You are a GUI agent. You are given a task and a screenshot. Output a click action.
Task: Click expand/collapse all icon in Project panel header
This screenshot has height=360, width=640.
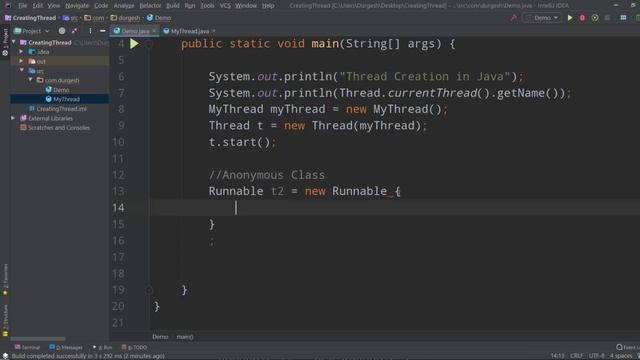(74, 31)
